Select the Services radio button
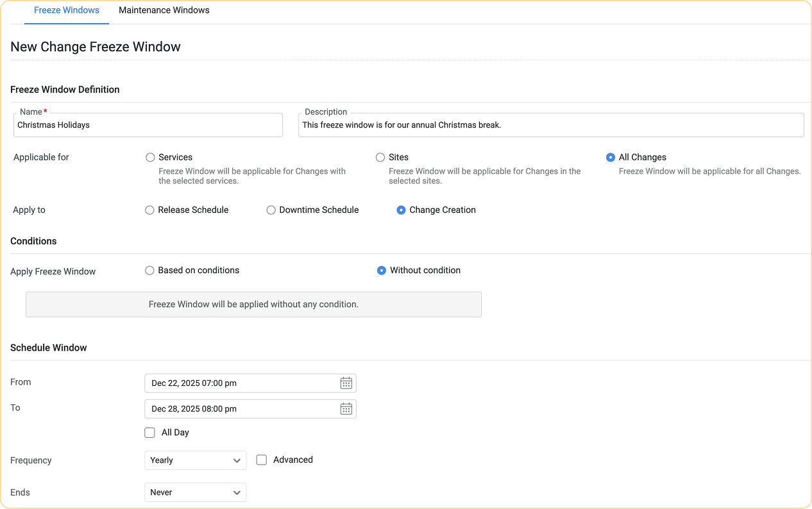812x509 pixels. coord(149,157)
